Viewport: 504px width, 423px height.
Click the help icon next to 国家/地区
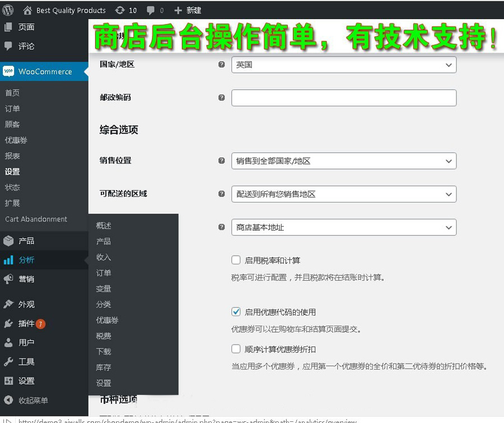pos(221,64)
